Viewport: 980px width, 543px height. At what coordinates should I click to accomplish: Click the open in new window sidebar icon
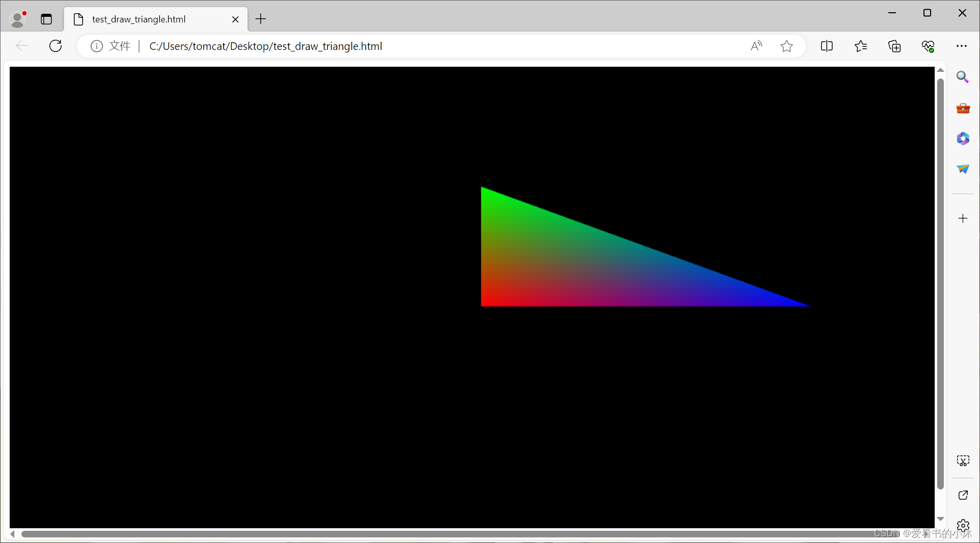coord(963,495)
